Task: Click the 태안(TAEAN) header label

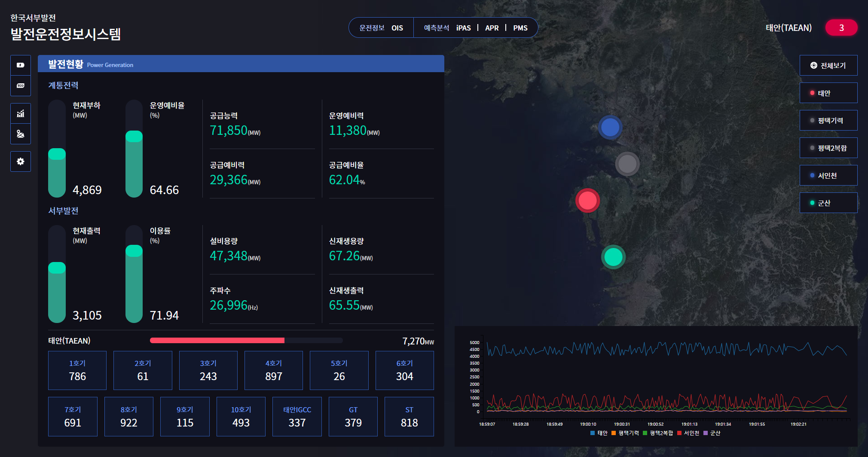Action: 789,28
